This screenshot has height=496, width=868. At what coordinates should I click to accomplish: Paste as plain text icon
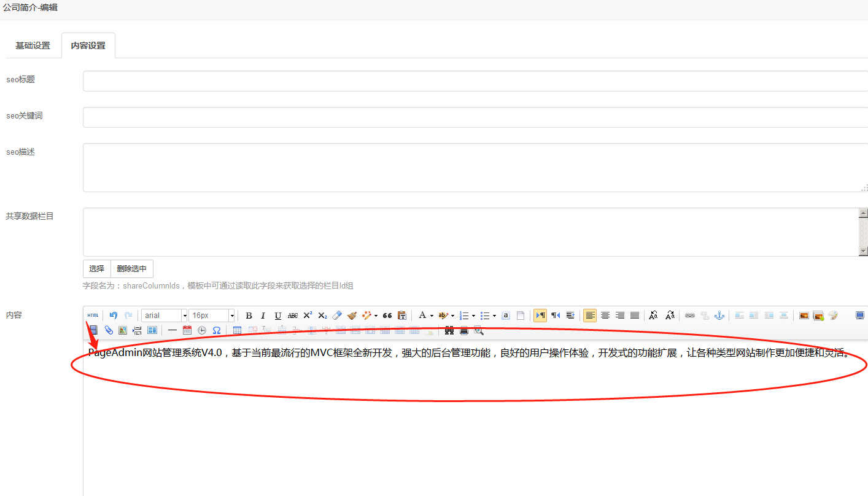pos(402,316)
